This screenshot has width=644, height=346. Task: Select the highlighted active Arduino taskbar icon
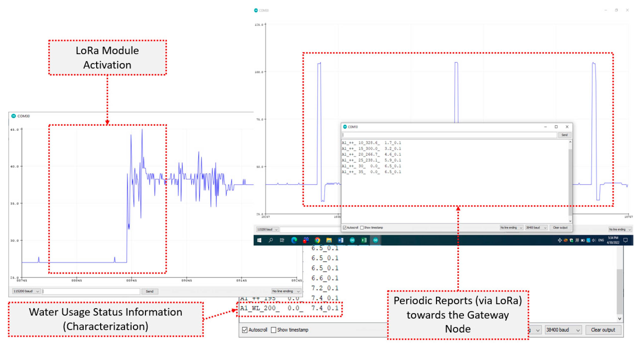click(x=375, y=240)
